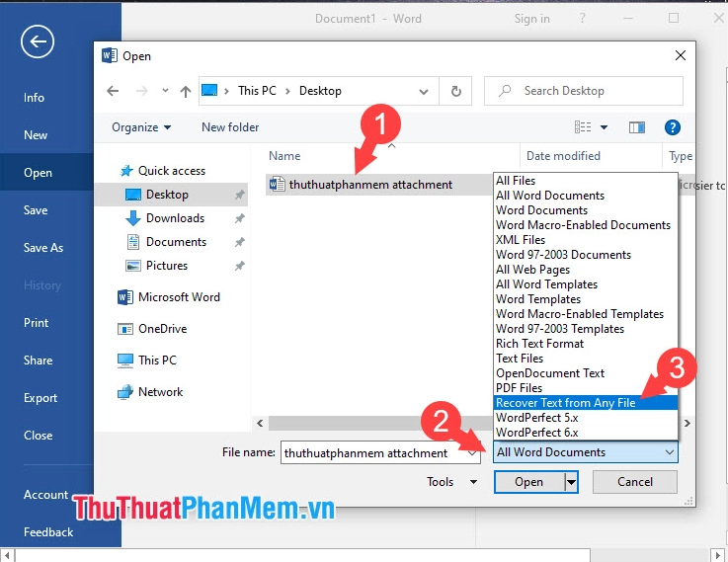Viewport: 728px width, 562px height.
Task: Click the pin icon beside Pictures
Action: click(x=240, y=266)
